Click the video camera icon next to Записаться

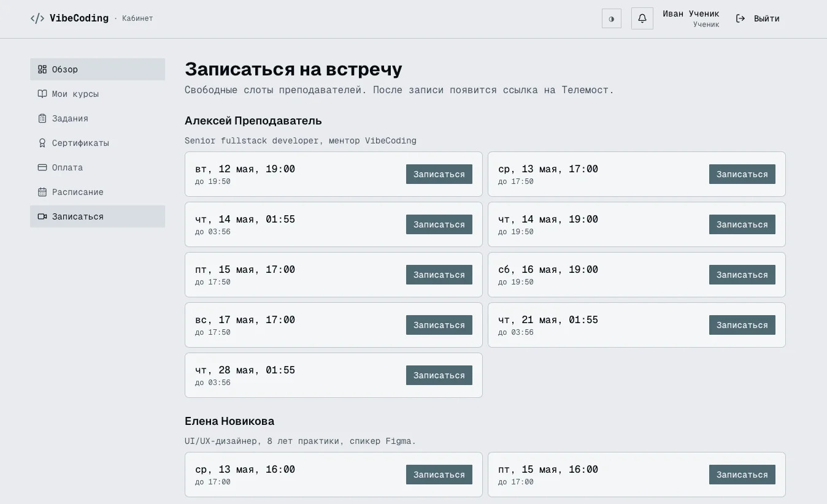point(42,216)
